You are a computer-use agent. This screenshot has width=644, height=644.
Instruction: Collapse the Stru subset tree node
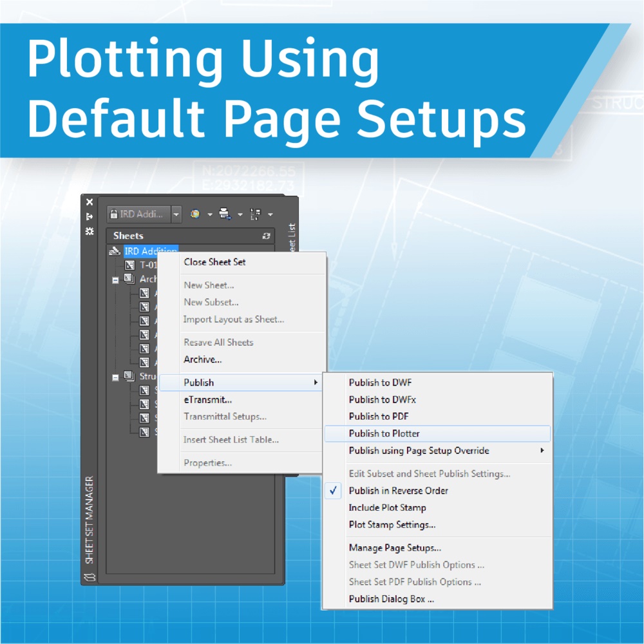tap(115, 377)
